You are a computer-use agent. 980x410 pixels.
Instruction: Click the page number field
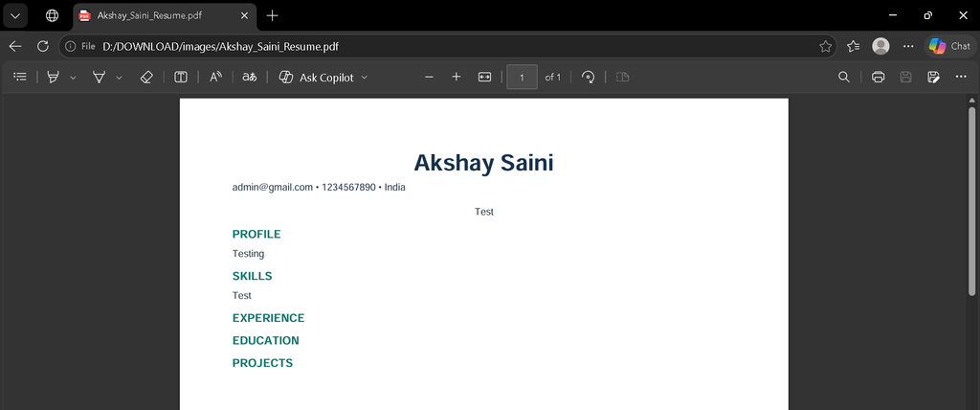pyautogui.click(x=522, y=77)
